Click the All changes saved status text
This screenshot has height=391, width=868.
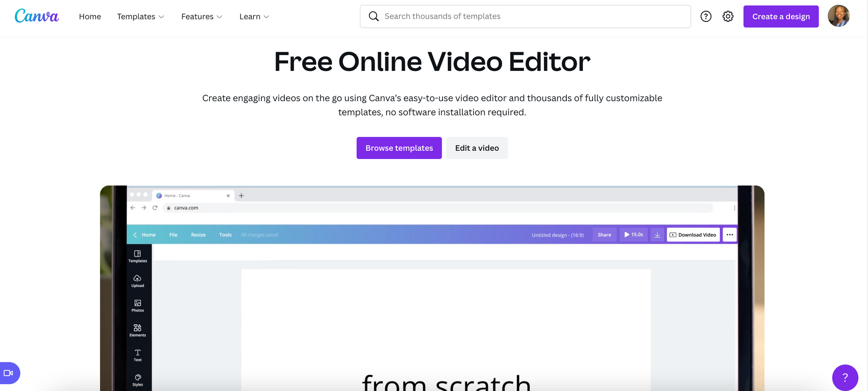coord(260,235)
